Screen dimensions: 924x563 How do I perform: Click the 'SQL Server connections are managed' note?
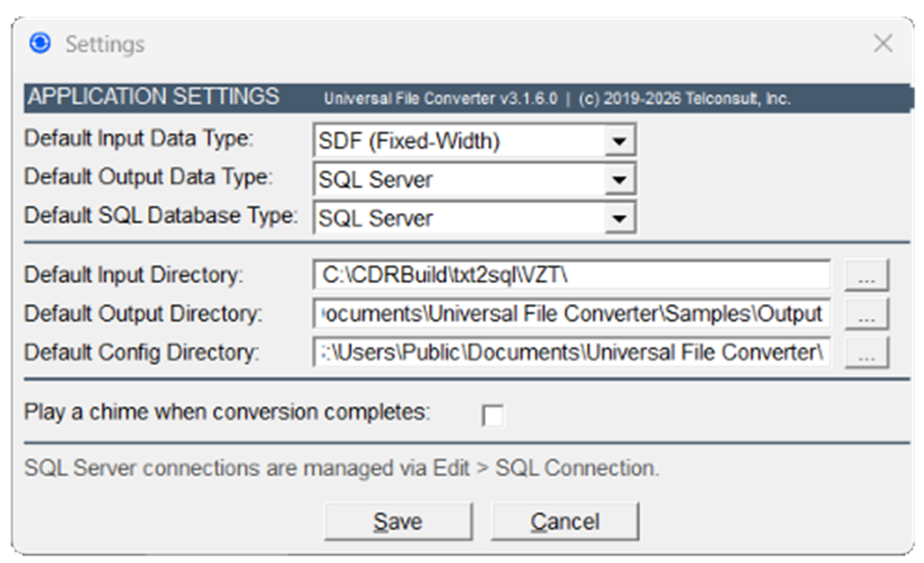click(341, 469)
